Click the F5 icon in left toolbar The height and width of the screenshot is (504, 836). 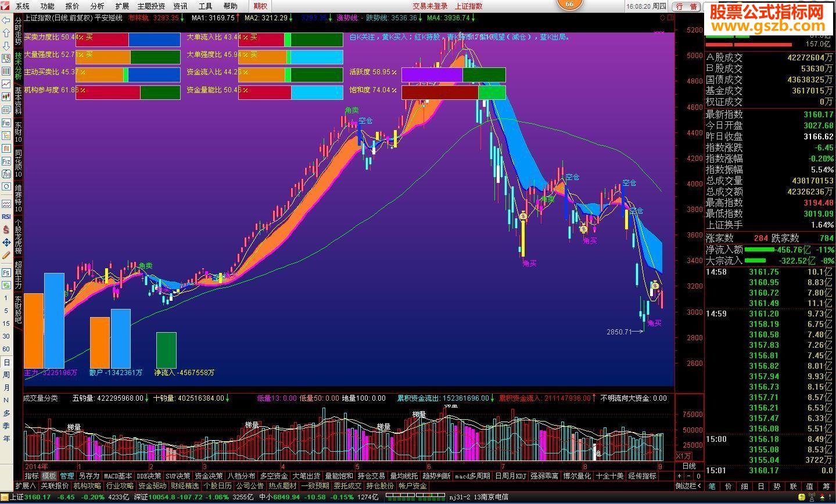tap(6, 272)
